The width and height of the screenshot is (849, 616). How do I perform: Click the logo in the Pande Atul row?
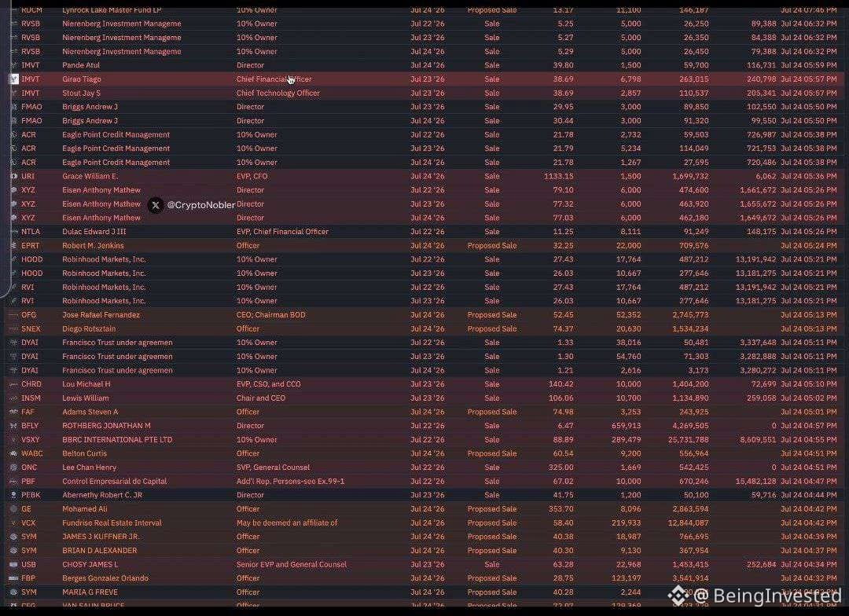[x=14, y=65]
